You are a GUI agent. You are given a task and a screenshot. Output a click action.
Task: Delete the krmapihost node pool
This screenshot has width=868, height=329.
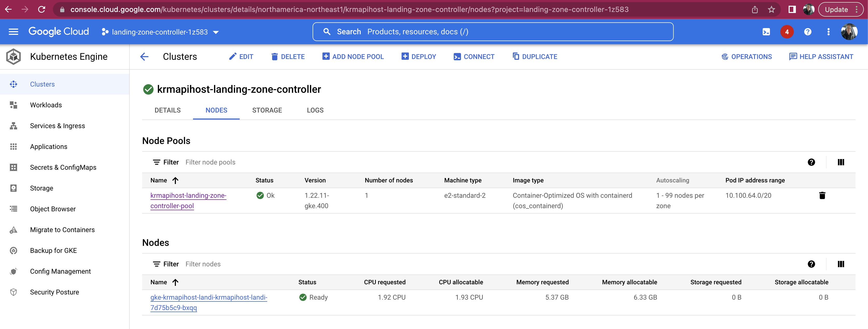(x=823, y=195)
